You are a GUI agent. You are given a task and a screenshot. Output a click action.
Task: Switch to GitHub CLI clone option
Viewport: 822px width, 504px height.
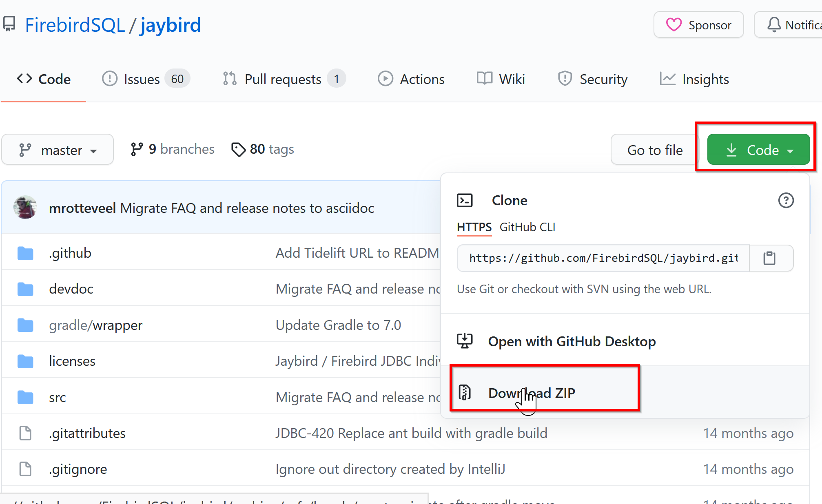click(x=527, y=228)
